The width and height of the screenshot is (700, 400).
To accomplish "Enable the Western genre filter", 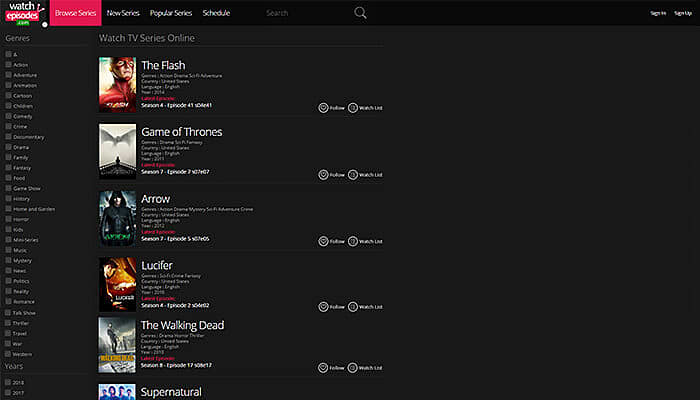I will [x=8, y=354].
